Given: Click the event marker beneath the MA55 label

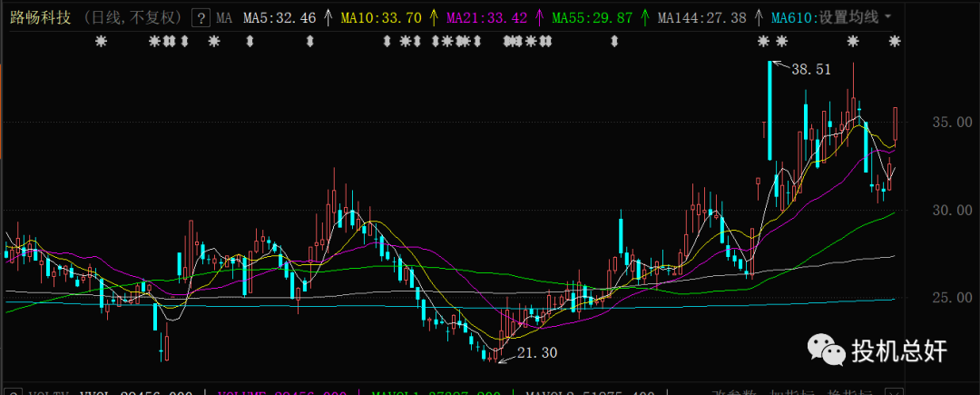Looking at the screenshot, I should tap(616, 42).
